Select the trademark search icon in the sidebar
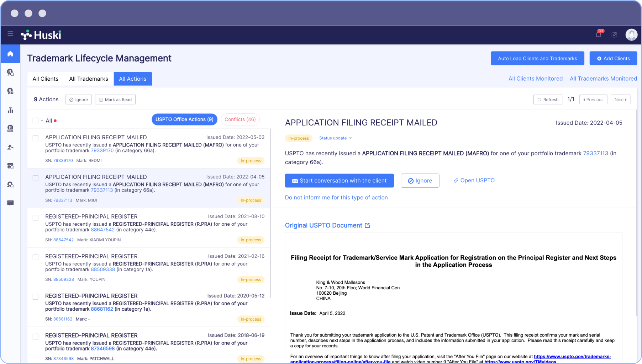The image size is (642, 364). pos(10,73)
